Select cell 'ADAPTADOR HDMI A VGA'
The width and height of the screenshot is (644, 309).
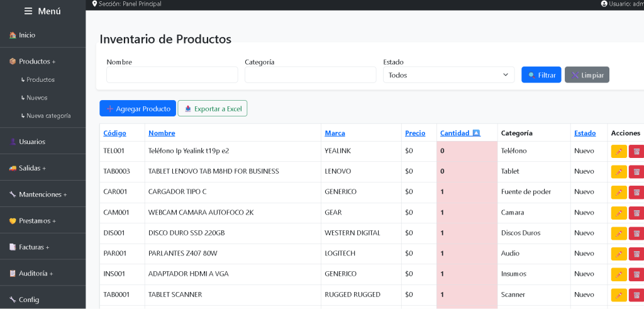(x=233, y=274)
